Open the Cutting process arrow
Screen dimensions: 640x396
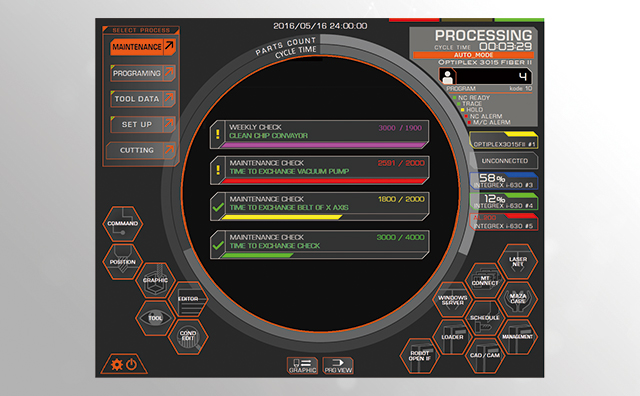click(x=169, y=150)
